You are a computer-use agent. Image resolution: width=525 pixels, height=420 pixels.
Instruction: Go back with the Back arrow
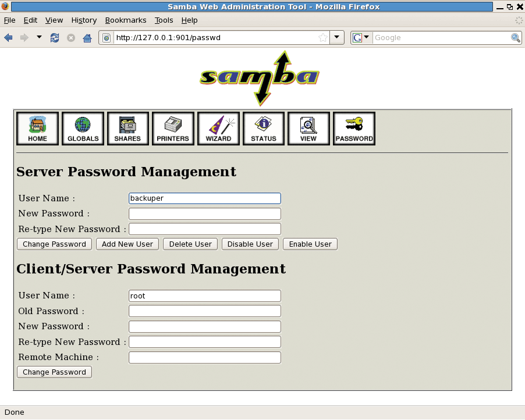[8, 37]
